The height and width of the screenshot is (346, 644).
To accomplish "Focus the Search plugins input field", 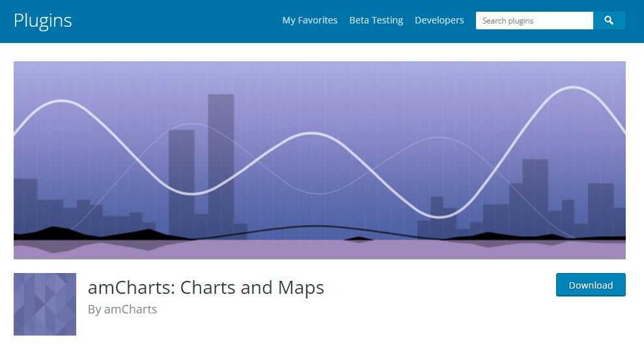I will point(534,21).
